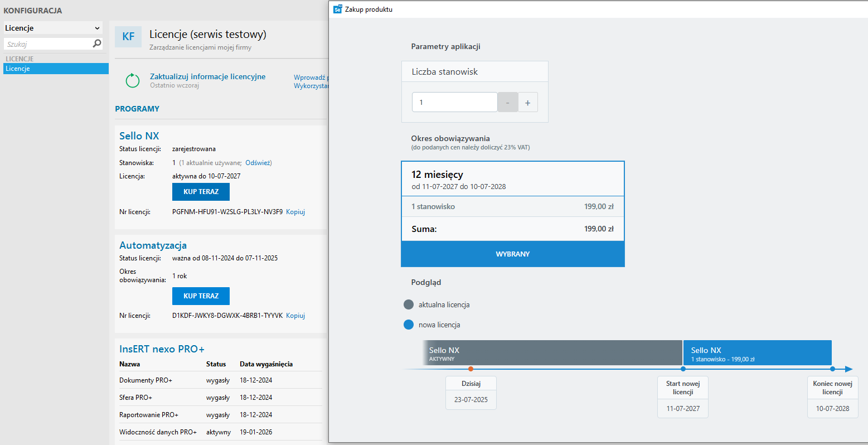Decrease workstation count with minus button
The image size is (868, 445).
507,103
